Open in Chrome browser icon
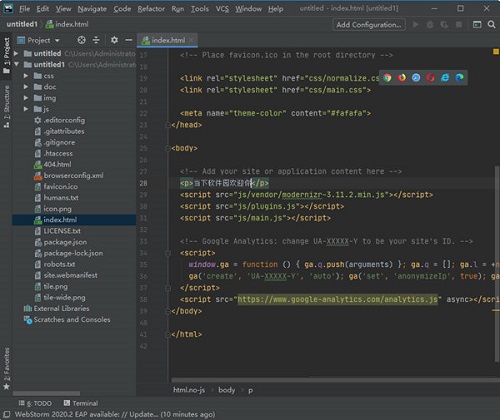The height and width of the screenshot is (420, 500). (x=387, y=78)
